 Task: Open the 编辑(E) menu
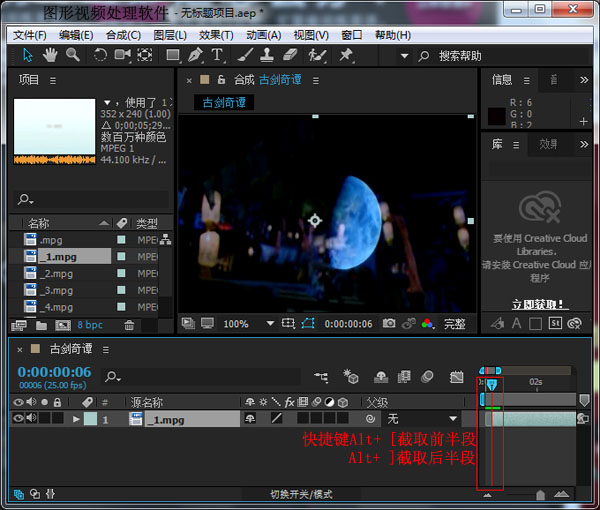[x=76, y=35]
